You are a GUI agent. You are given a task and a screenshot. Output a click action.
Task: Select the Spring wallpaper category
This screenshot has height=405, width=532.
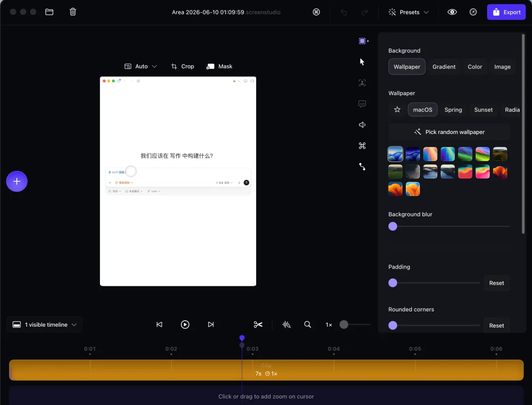click(x=453, y=110)
